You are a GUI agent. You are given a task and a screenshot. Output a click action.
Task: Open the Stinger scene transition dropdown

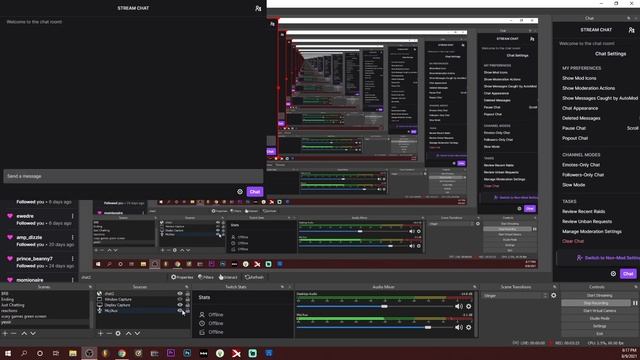pyautogui.click(x=515, y=296)
